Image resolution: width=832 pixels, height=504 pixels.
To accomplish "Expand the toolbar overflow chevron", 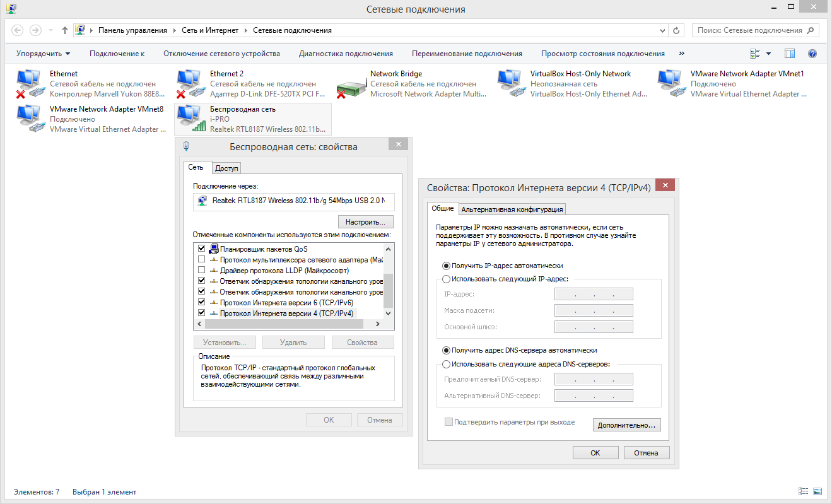I will pos(682,54).
